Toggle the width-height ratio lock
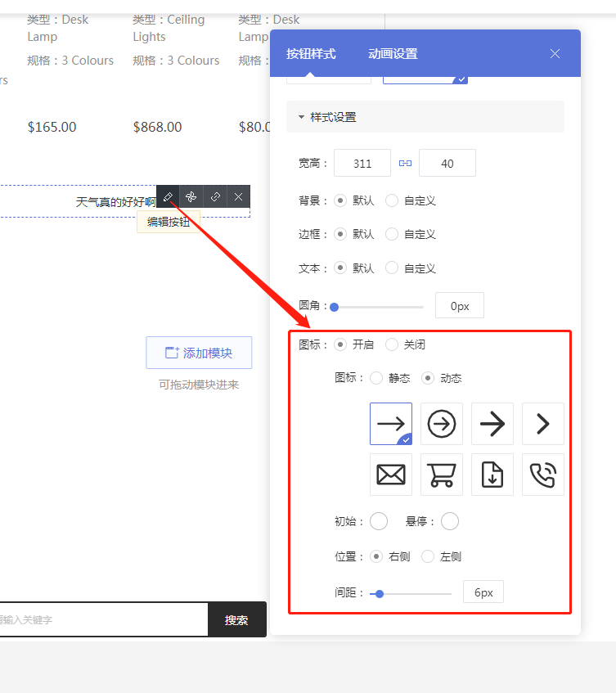This screenshot has width=616, height=693. click(405, 164)
